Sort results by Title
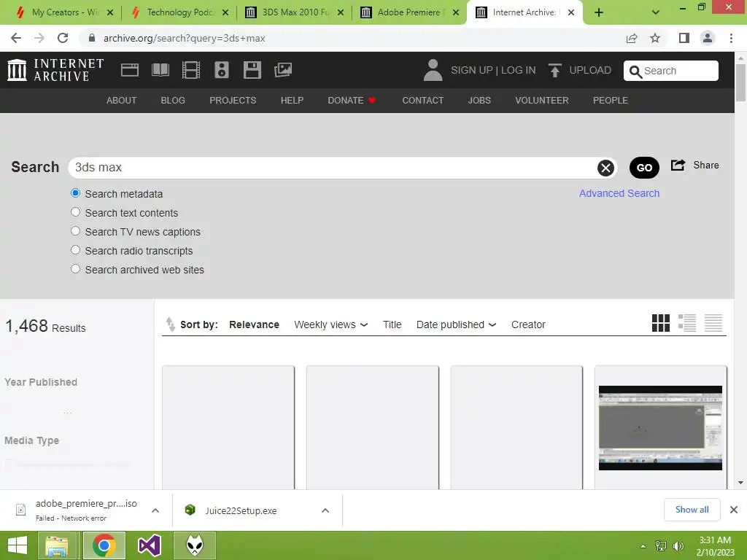Screen dimensions: 747x560 coord(392,324)
